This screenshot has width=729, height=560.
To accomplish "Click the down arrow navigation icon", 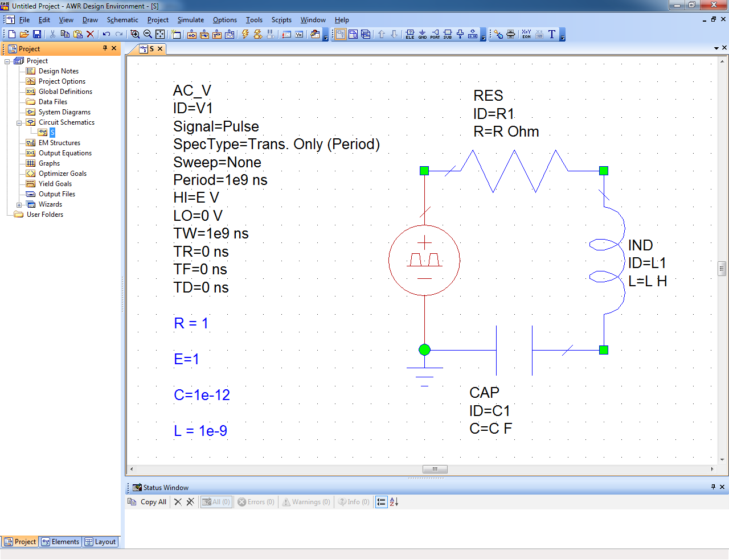I will [x=394, y=34].
